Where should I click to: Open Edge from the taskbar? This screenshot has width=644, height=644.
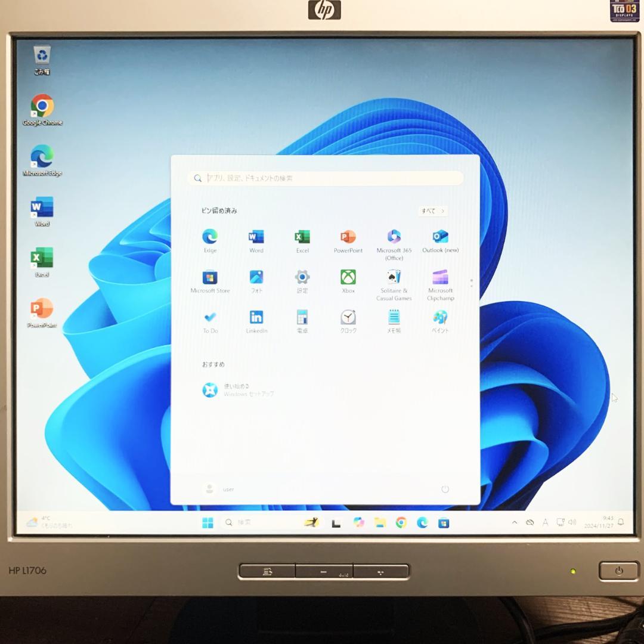tap(422, 522)
